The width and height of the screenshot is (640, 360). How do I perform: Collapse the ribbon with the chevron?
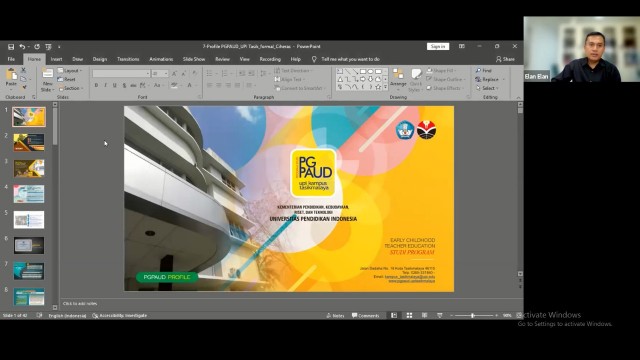[518, 98]
